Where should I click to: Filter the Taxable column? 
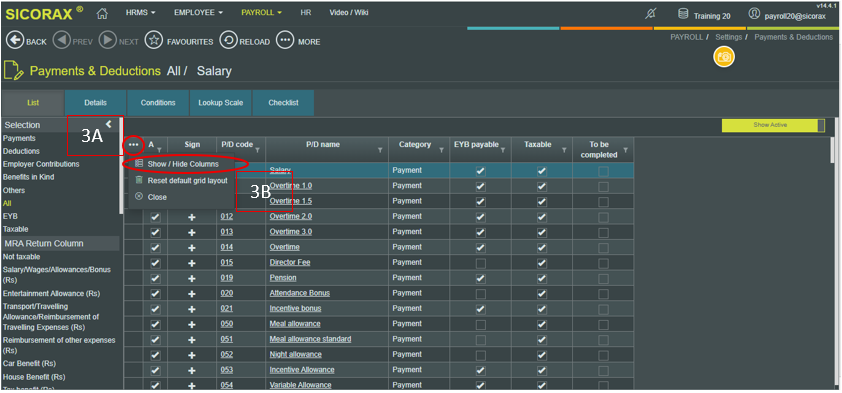point(564,151)
